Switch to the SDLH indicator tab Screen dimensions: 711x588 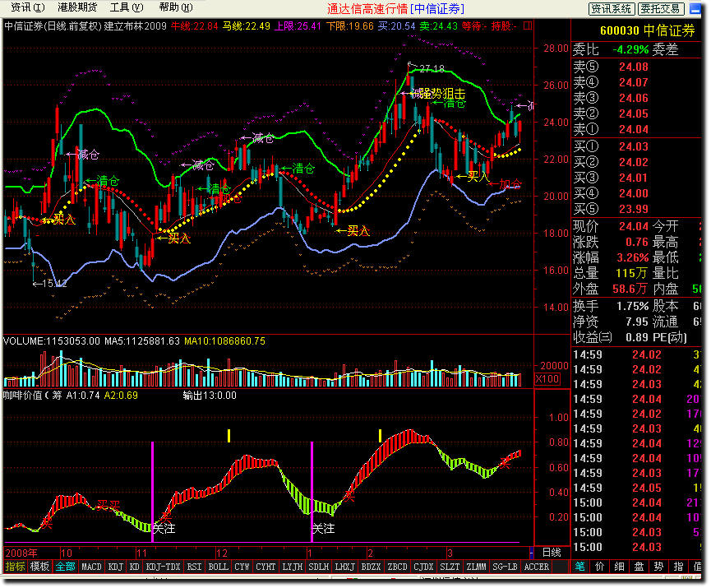(x=318, y=567)
